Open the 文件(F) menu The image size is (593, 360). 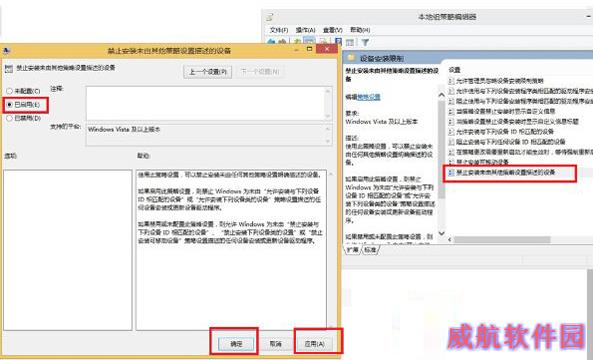click(279, 30)
